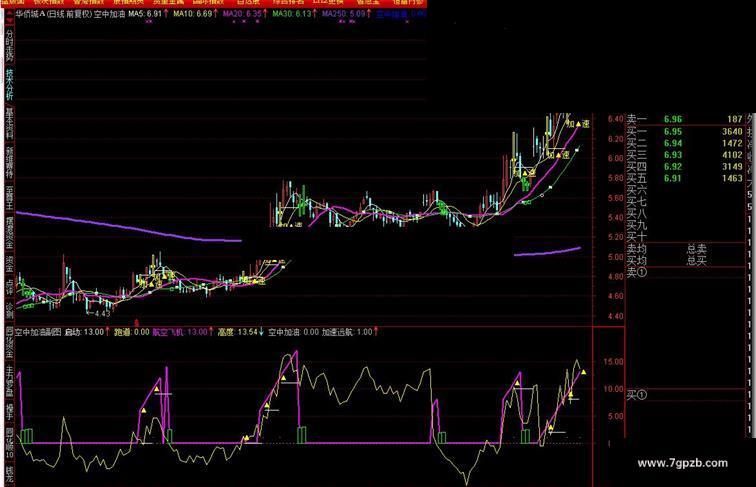Open the 点评 side tab
Image resolution: width=756 pixels, height=487 pixels.
coord(9,287)
